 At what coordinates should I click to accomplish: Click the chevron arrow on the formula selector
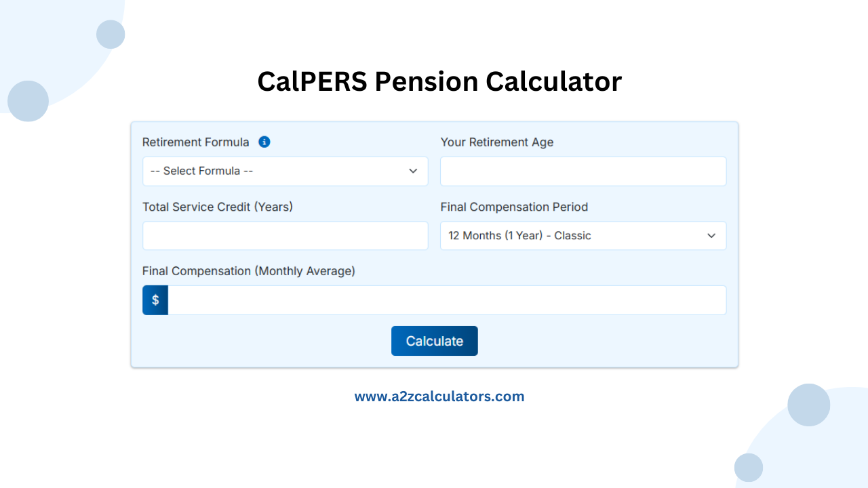413,171
